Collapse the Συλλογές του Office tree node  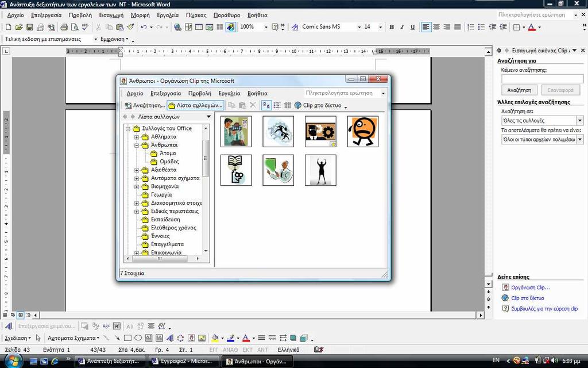(128, 129)
